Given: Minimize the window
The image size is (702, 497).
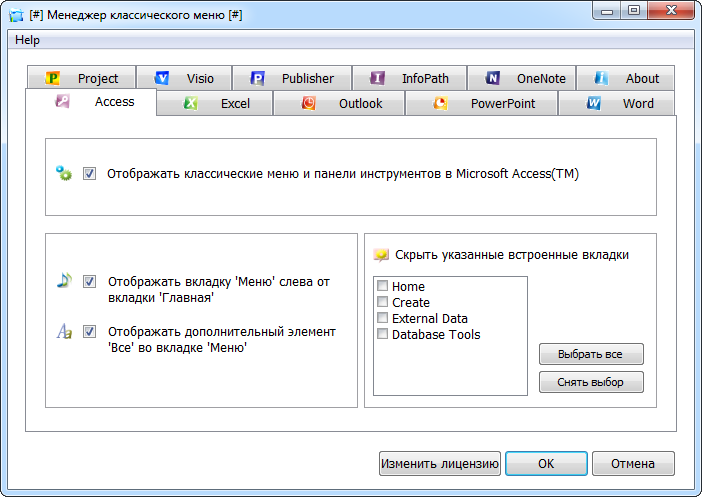Looking at the screenshot, I should click(x=607, y=11).
